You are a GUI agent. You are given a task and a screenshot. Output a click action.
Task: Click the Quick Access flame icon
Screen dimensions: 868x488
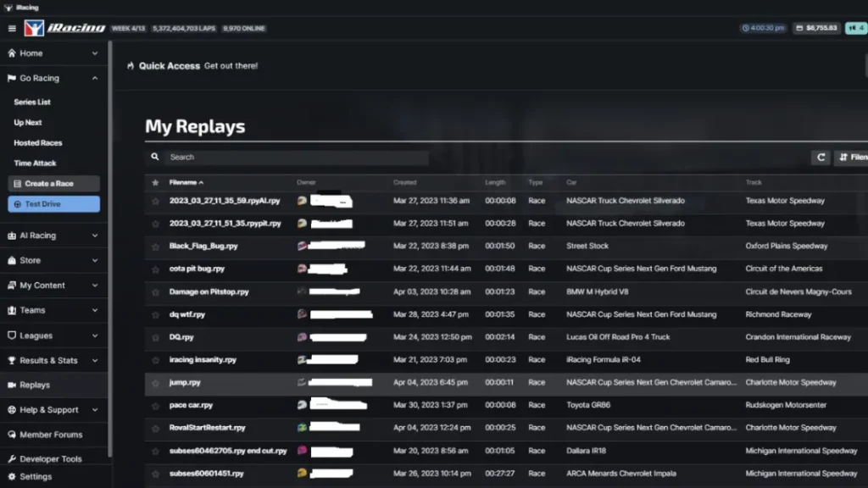131,66
